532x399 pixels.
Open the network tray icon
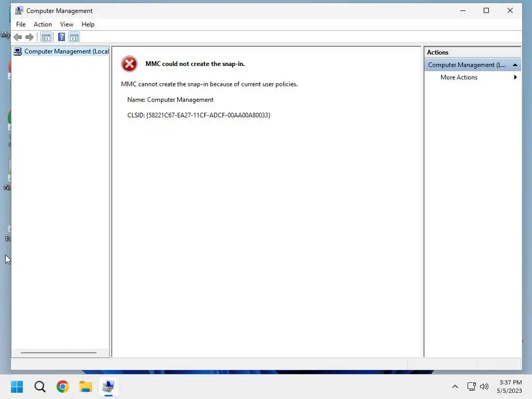pos(472,387)
